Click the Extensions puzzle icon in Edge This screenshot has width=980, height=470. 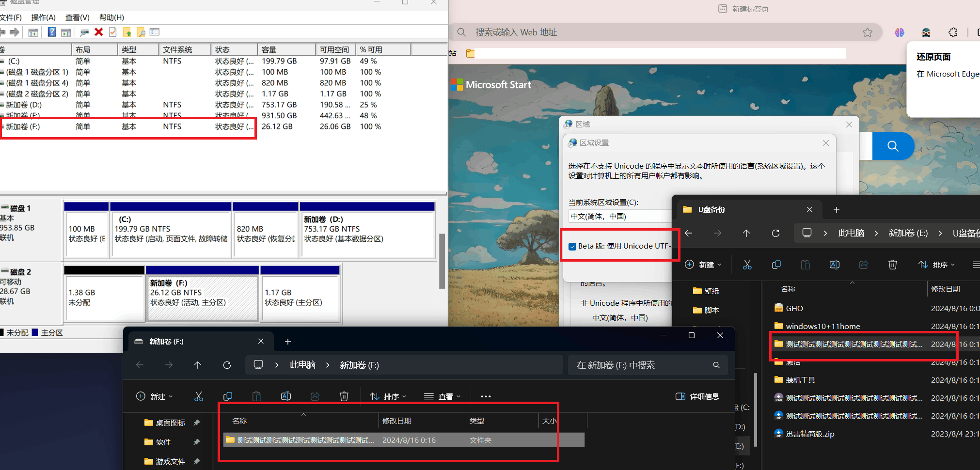tap(953, 32)
